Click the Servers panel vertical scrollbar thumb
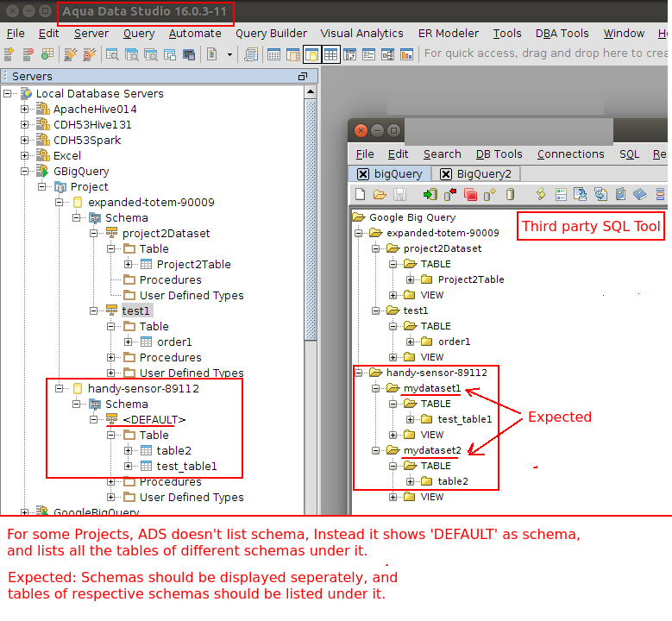This screenshot has height=621, width=672. point(311,219)
